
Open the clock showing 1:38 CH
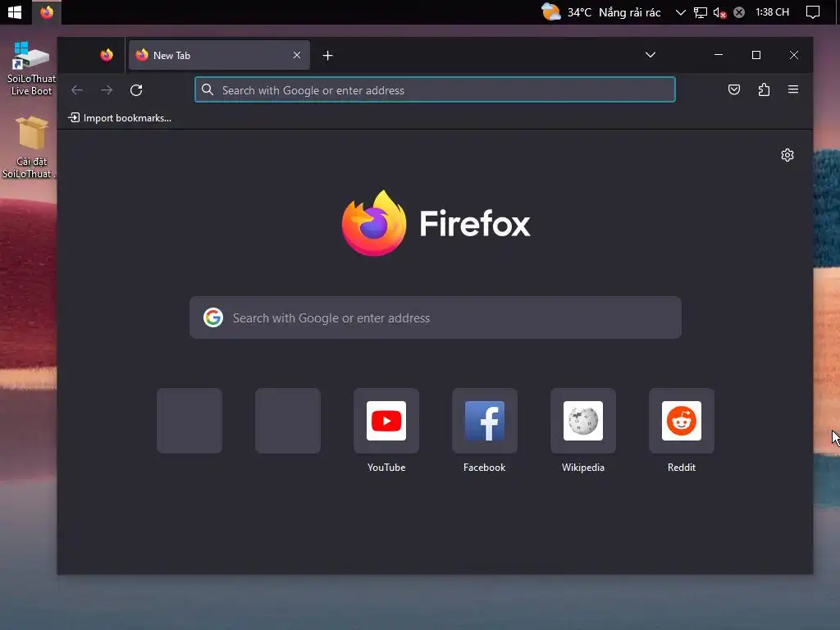(772, 11)
